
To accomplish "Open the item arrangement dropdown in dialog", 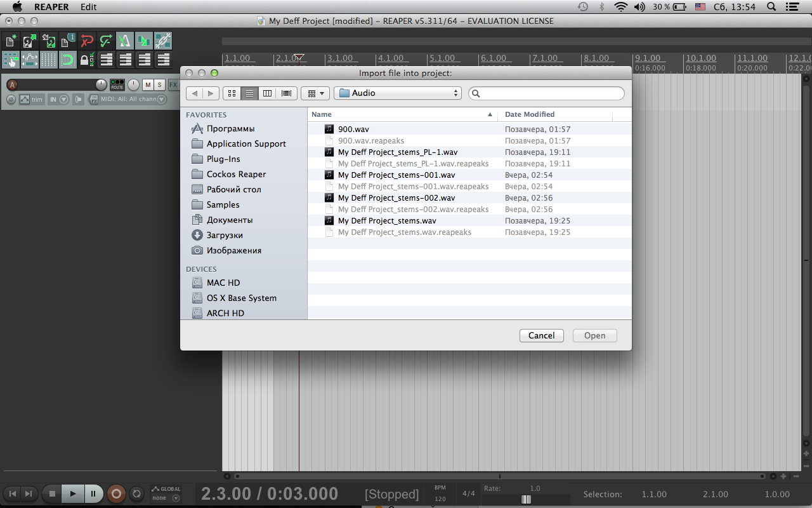I will coord(315,93).
